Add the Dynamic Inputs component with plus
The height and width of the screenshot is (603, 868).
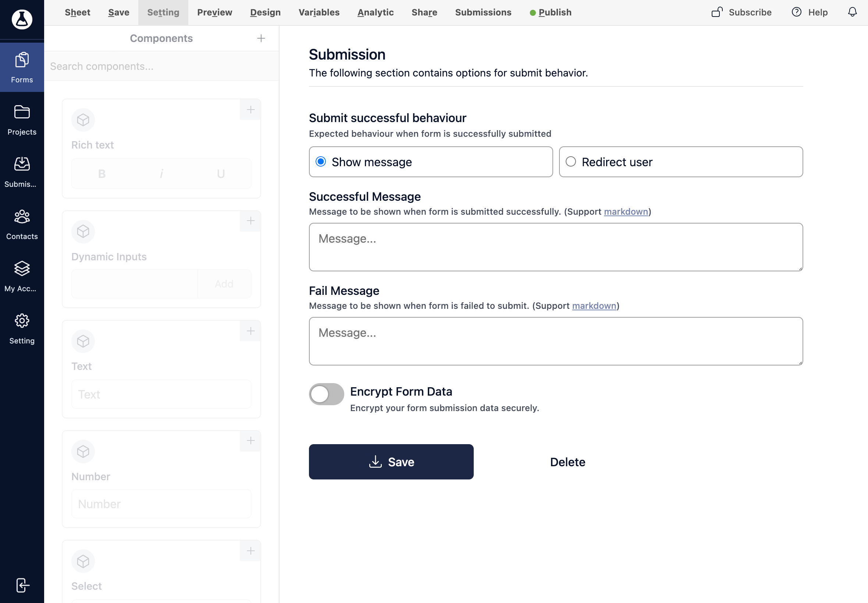pos(250,221)
